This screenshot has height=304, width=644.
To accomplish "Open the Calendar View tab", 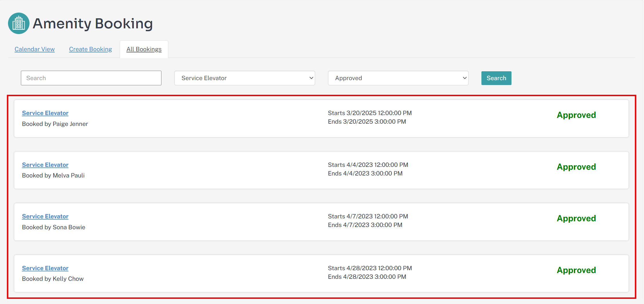I will tap(35, 49).
